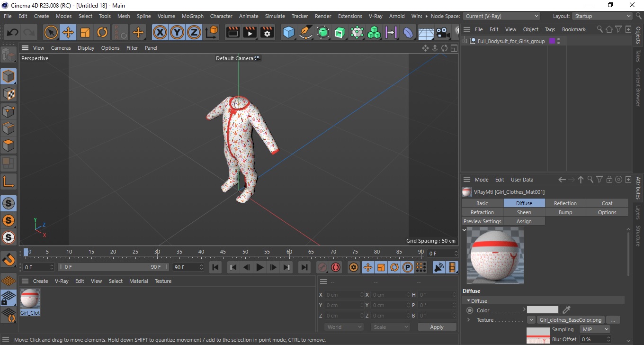Activate the Scale tool in top toolbar

pyautogui.click(x=85, y=32)
